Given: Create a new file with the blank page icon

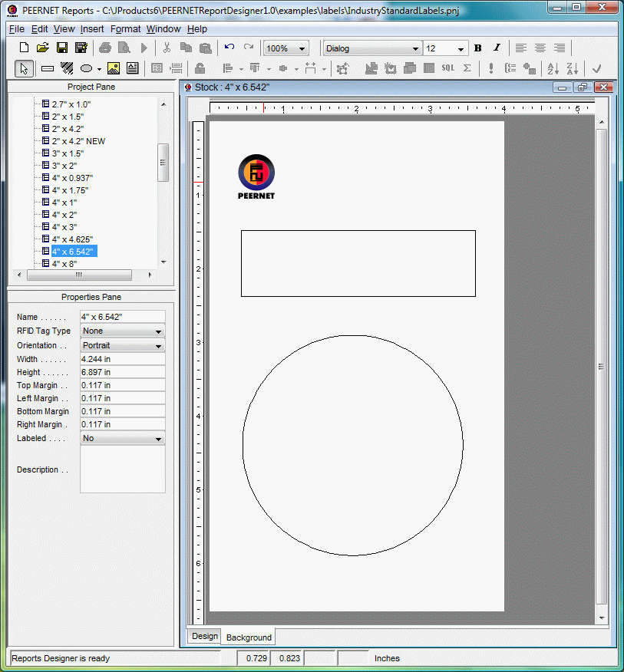Looking at the screenshot, I should tap(24, 48).
